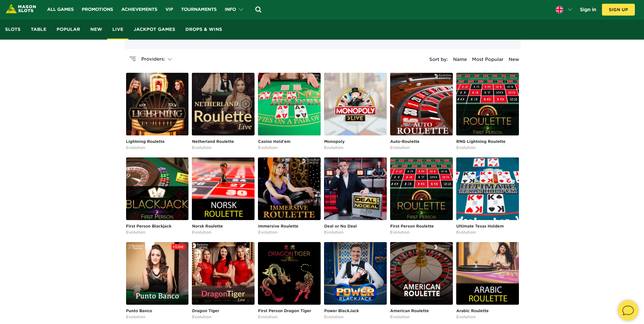Open the VIP menu item
This screenshot has height=324, width=644.
169,9
